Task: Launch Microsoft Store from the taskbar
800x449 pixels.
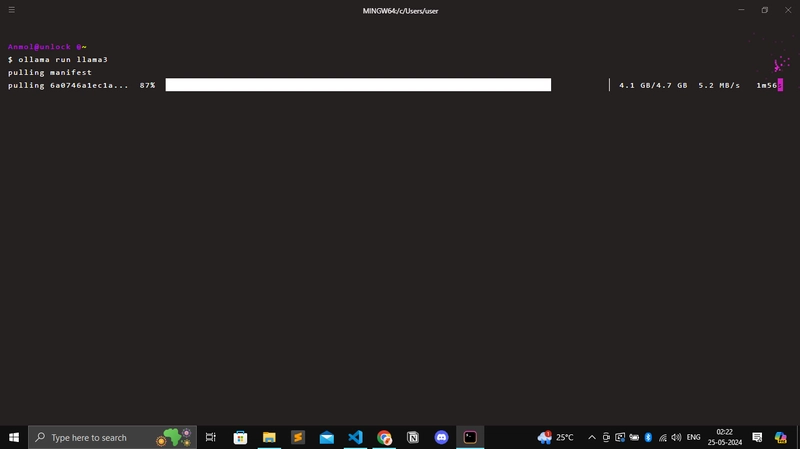Action: (x=240, y=437)
